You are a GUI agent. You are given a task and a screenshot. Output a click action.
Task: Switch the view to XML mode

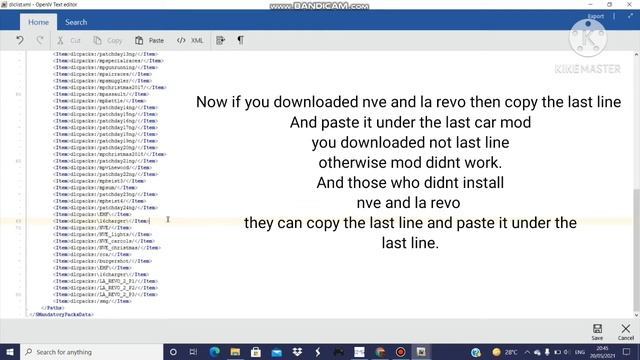(x=190, y=40)
